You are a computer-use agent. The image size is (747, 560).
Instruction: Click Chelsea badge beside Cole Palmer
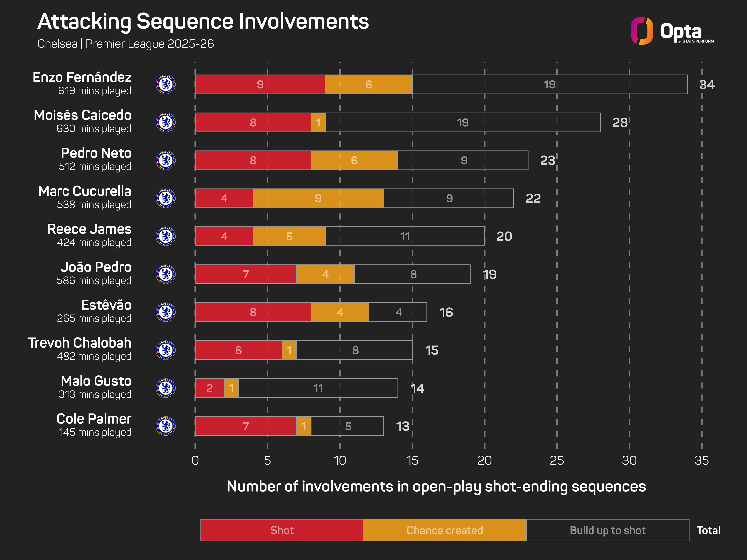click(x=165, y=426)
